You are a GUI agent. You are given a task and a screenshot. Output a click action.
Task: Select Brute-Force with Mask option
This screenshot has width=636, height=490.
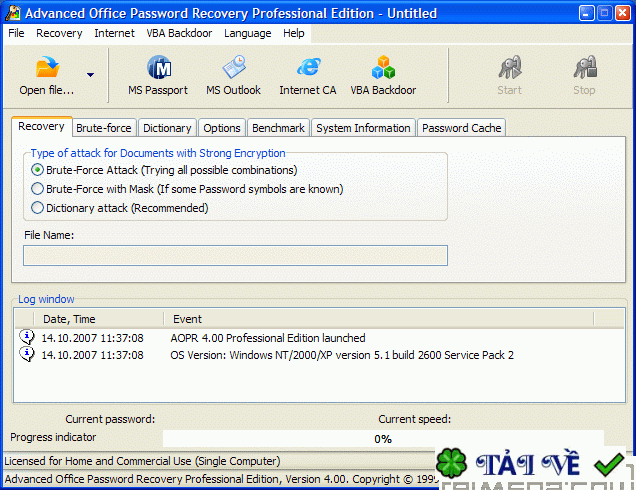point(37,189)
